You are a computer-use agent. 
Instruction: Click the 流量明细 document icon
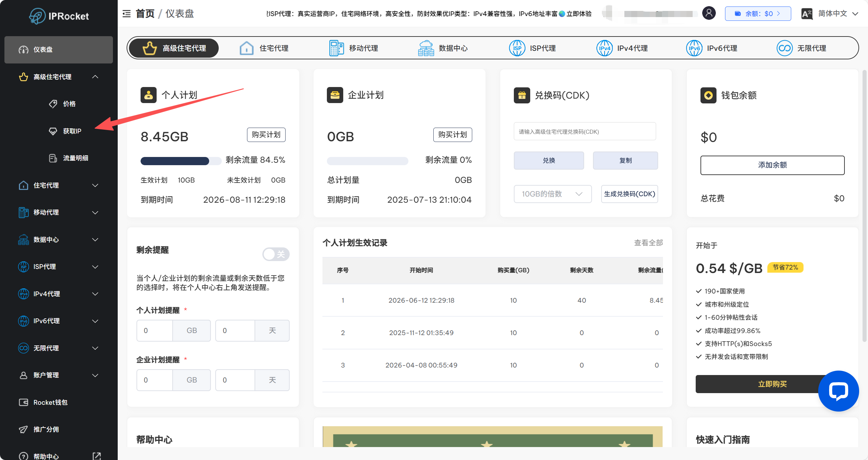click(x=53, y=158)
